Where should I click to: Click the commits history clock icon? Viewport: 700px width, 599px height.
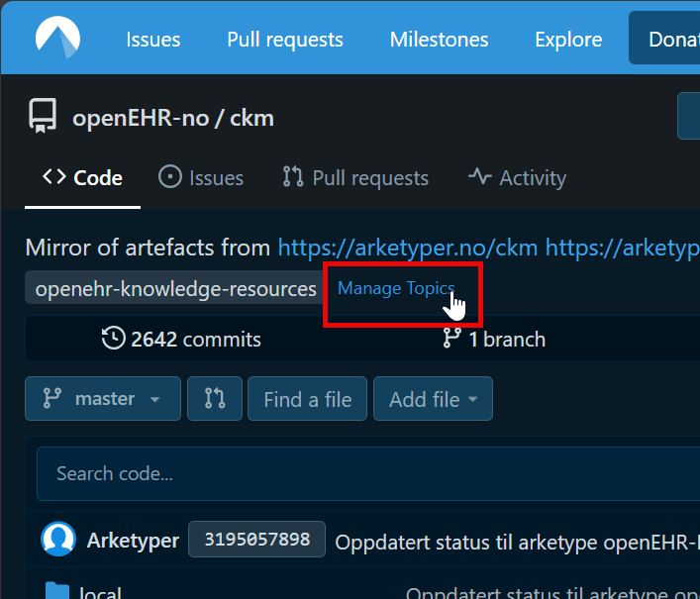tap(113, 339)
